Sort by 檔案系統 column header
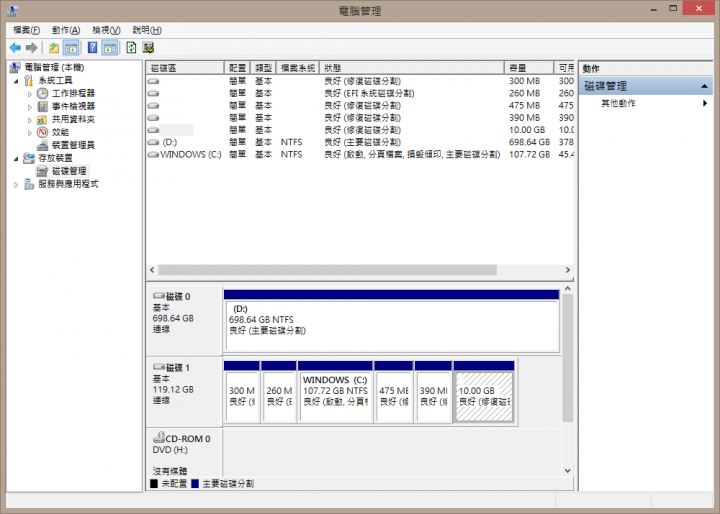The width and height of the screenshot is (720, 514). coord(298,68)
